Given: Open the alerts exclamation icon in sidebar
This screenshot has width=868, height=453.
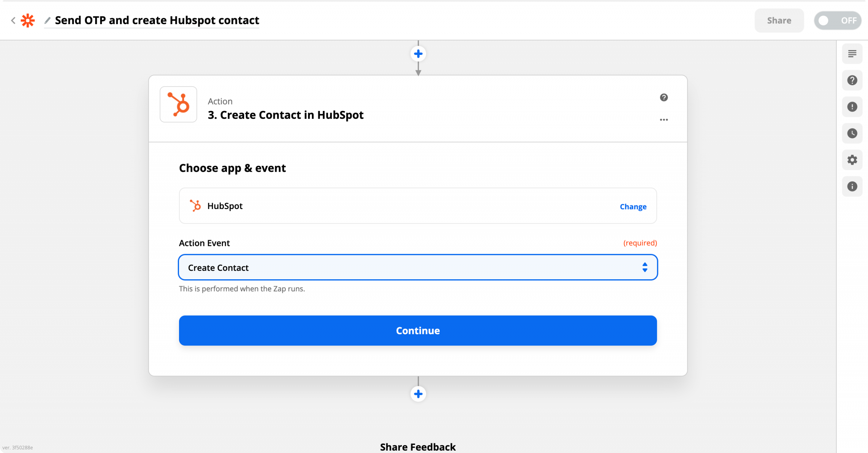Looking at the screenshot, I should point(852,107).
